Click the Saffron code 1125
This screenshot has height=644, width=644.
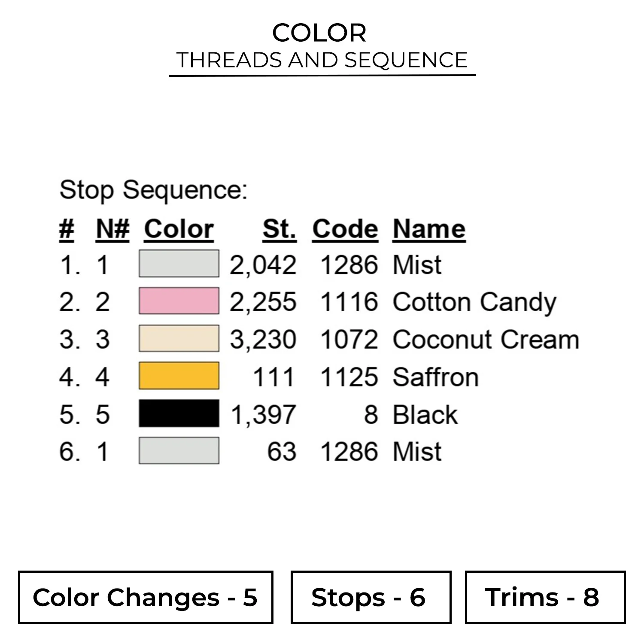pyautogui.click(x=349, y=377)
